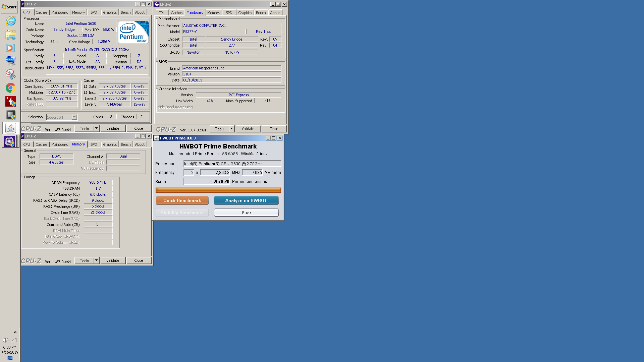Click the Core Speed value 2859.81 MHz
644x362 pixels.
coord(62,86)
